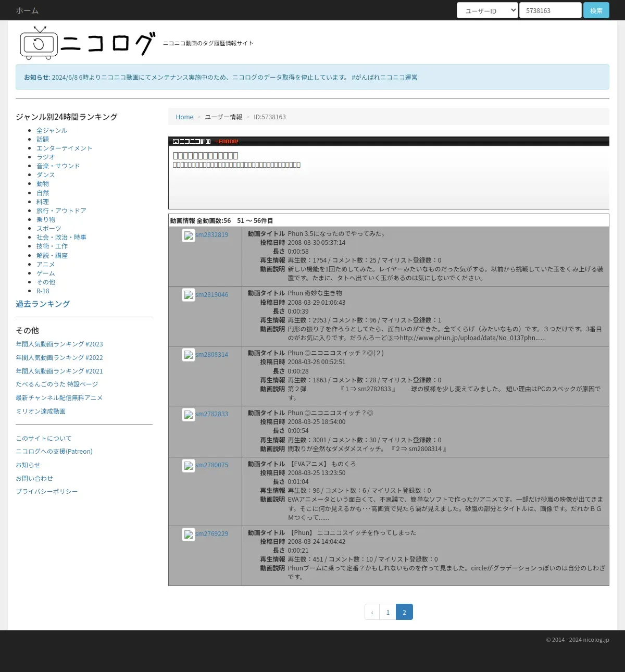This screenshot has width=625, height=672.
Task: Open the ダンス ranking
Action: click(45, 175)
